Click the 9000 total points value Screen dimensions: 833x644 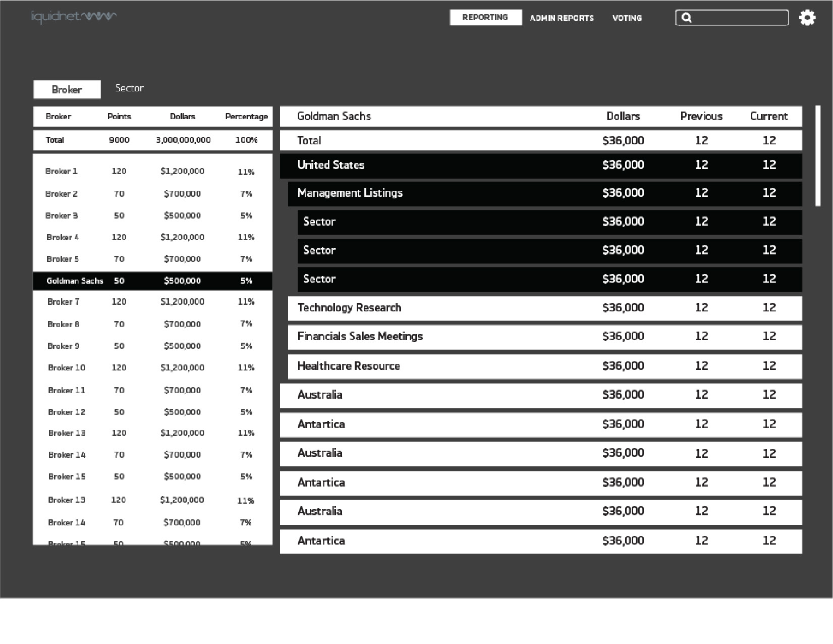pyautogui.click(x=119, y=140)
